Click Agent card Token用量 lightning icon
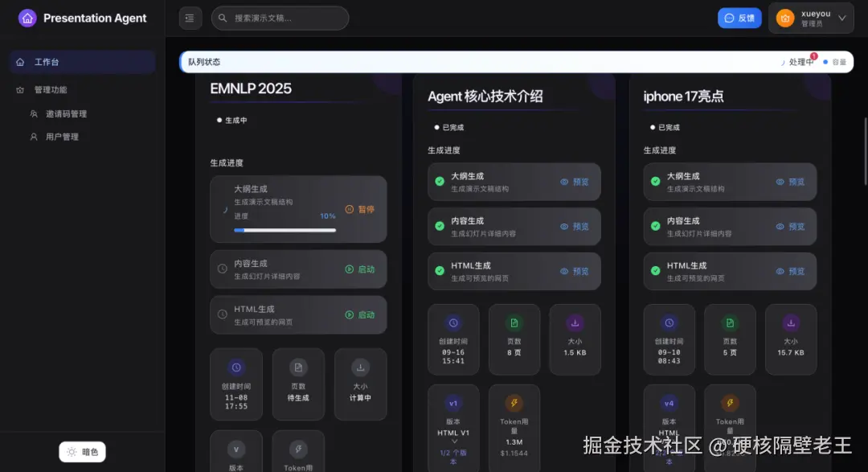Viewport: 868px width, 472px height. click(x=514, y=404)
